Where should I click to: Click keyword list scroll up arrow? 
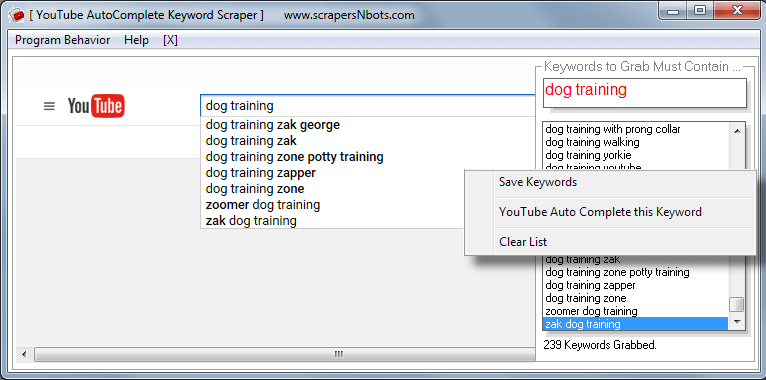(737, 130)
